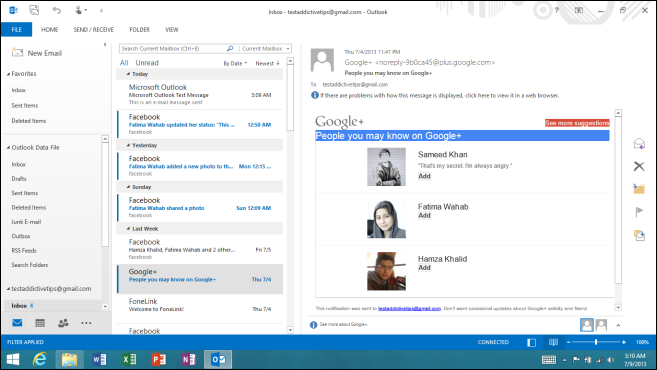Image resolution: width=657 pixels, height=370 pixels.
Task: Collapse the testaddictivetips@gmail.com account
Action: tap(8, 289)
